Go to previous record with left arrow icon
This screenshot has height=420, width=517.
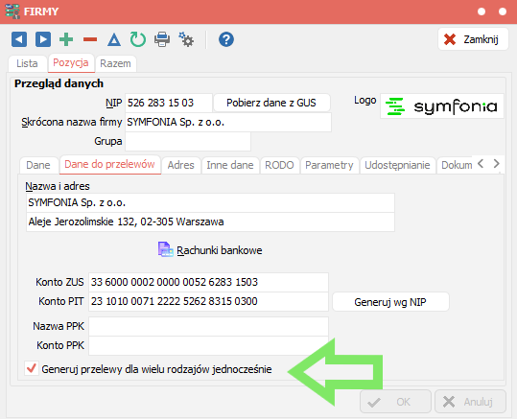19,39
